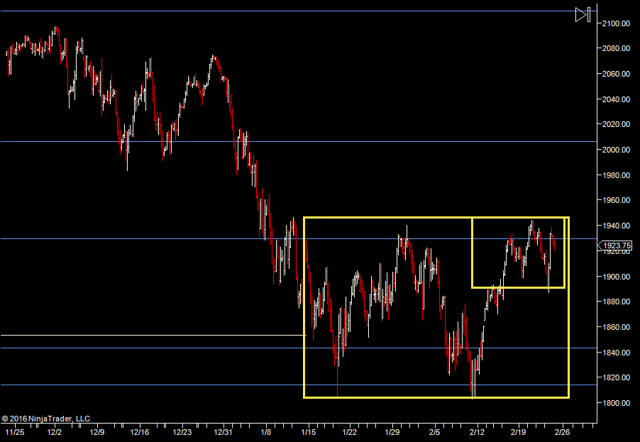This screenshot has height=442, width=640.
Task: Click the NinjaTrader copyright text
Action: click(x=46, y=419)
